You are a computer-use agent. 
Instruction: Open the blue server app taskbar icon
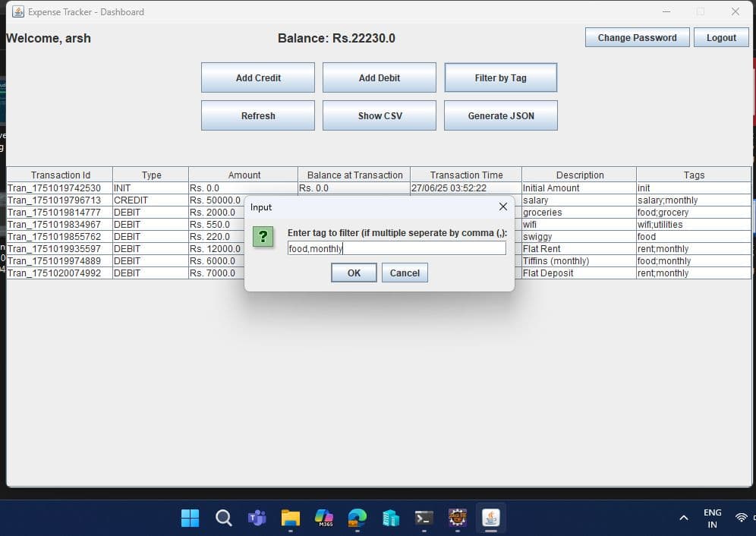click(x=391, y=518)
